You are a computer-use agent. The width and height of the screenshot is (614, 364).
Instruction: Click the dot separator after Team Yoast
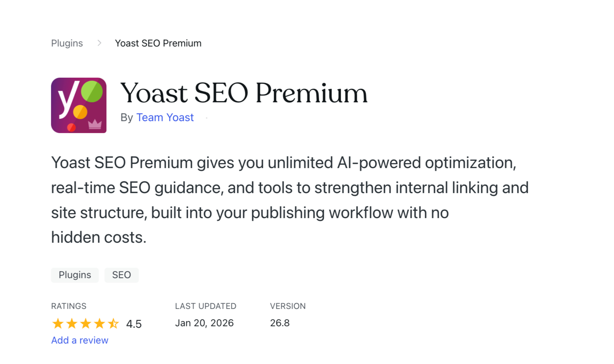coord(206,118)
